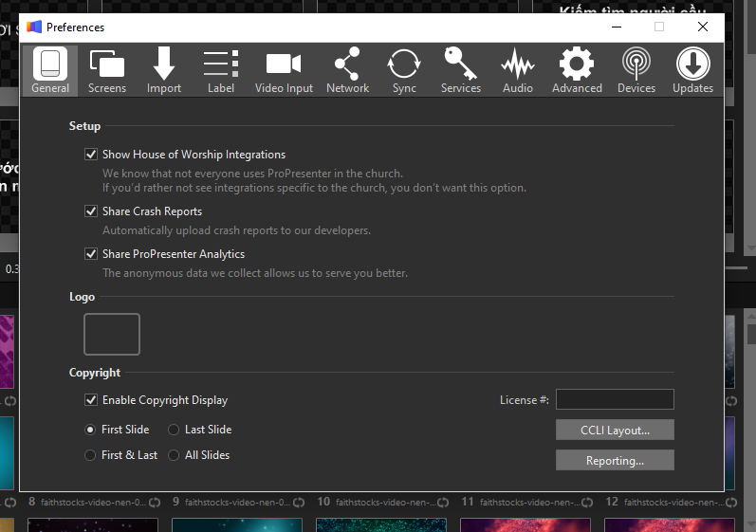Click loop icon on slide 11 label
Screen dimensions: 756x532
(587, 503)
